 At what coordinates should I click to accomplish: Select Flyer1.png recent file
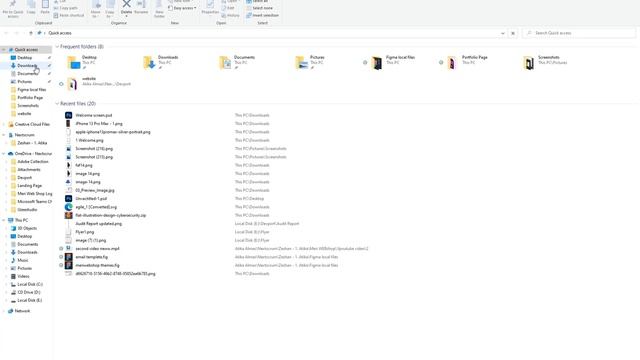(84, 232)
